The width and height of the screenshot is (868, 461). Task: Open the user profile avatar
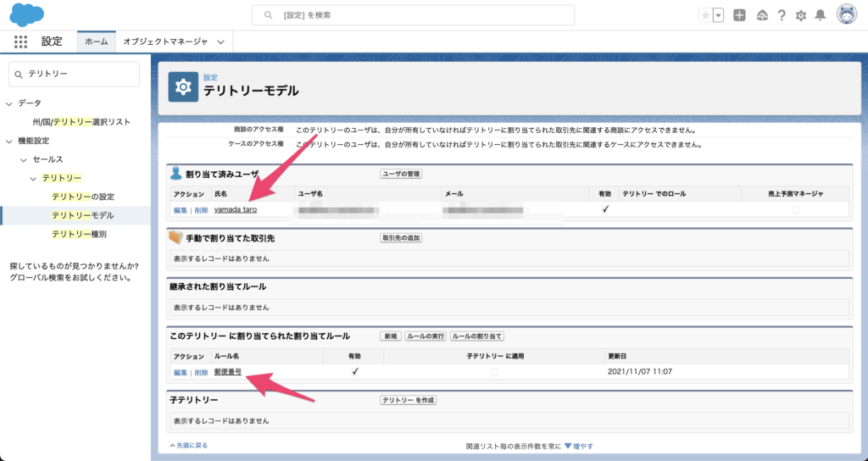(846, 14)
